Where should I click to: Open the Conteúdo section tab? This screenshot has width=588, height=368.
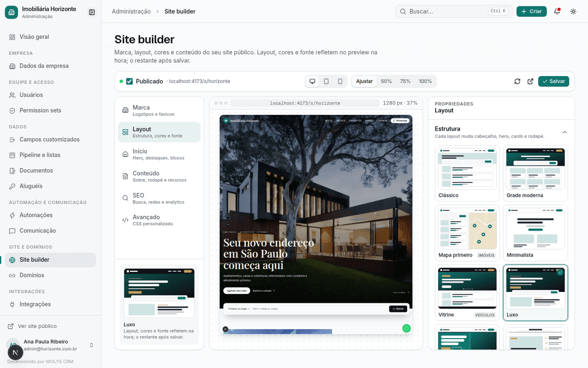159,176
